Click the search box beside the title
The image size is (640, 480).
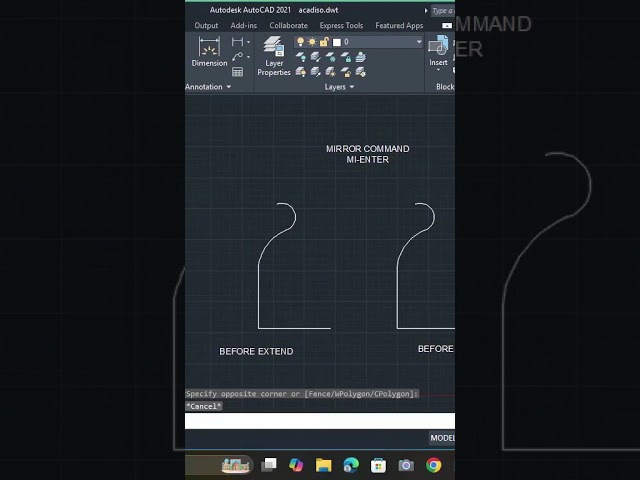click(x=443, y=11)
